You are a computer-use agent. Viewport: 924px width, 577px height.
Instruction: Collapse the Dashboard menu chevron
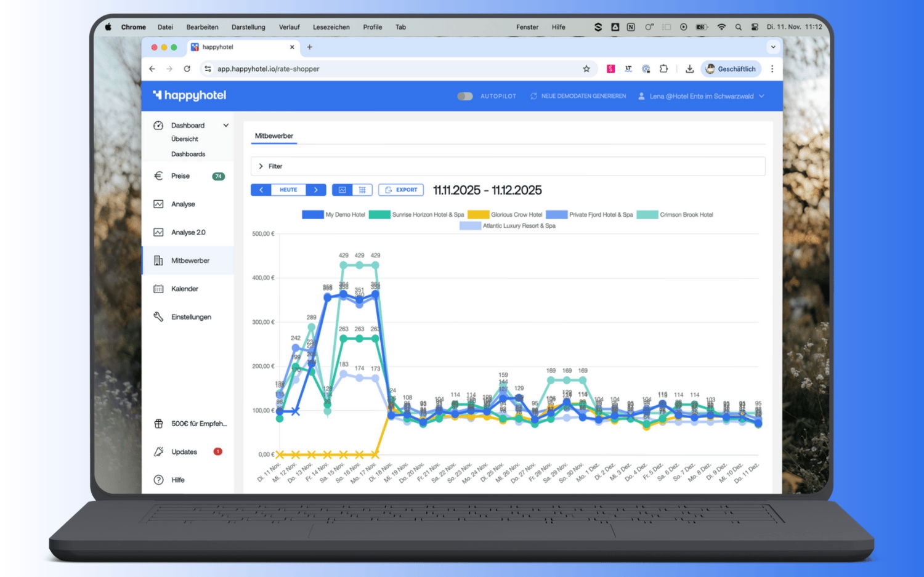click(226, 125)
